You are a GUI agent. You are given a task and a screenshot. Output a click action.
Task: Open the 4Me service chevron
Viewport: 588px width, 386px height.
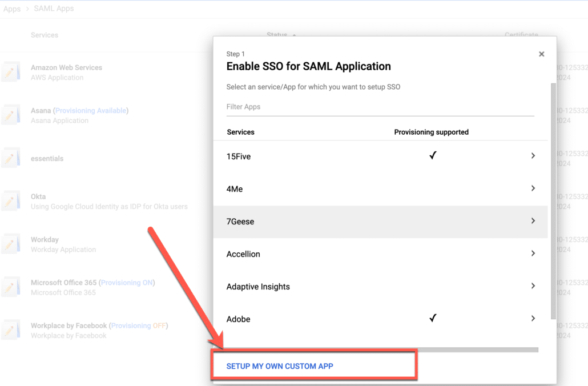533,188
